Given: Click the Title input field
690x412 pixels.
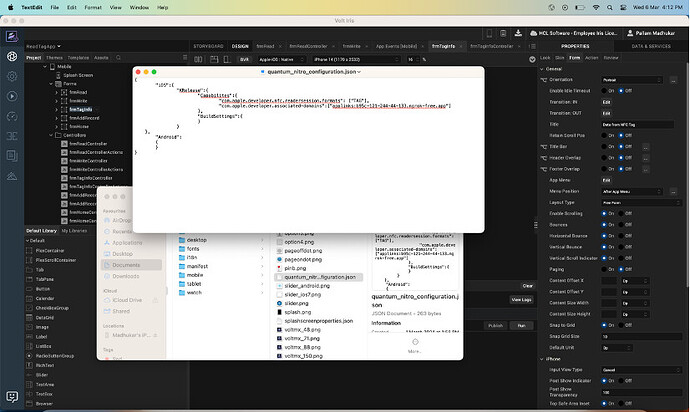Looking at the screenshot, I should pyautogui.click(x=637, y=125).
